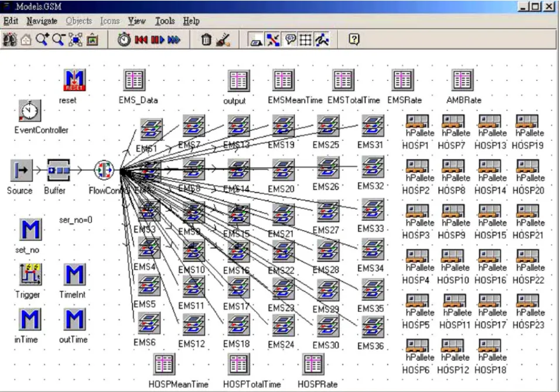Image resolution: width=560 pixels, height=392 pixels.
Task: Open the Tools menu
Action: 165,21
